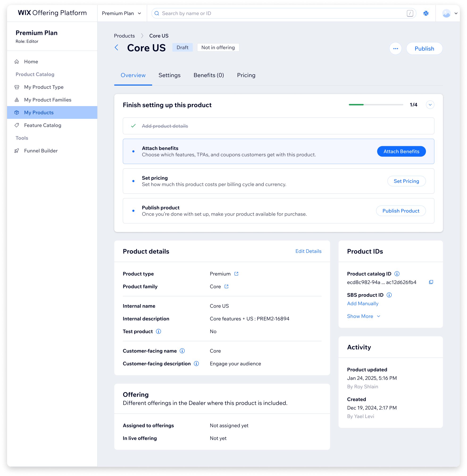Screen dimensions: 467x476
Task: Show info for SBS product ID
Action: point(389,295)
